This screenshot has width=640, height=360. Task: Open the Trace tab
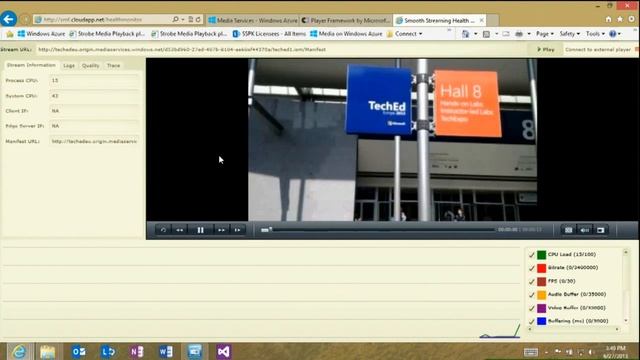(113, 66)
